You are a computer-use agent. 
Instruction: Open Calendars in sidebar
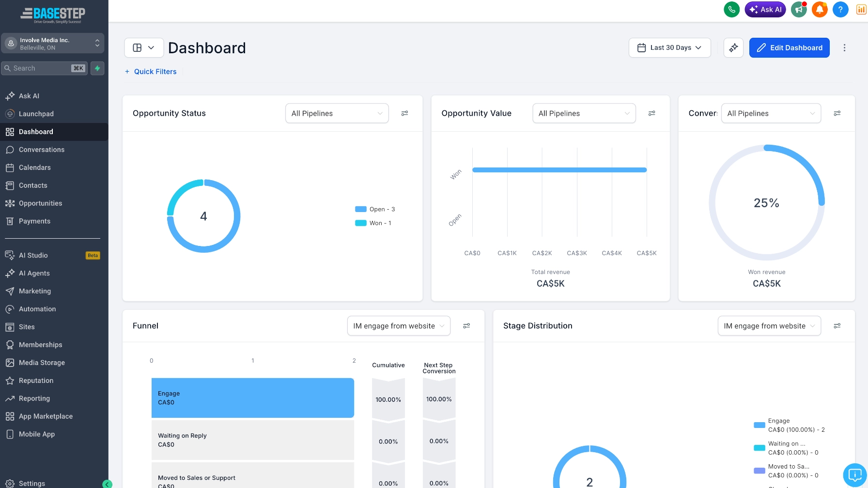pyautogui.click(x=54, y=168)
